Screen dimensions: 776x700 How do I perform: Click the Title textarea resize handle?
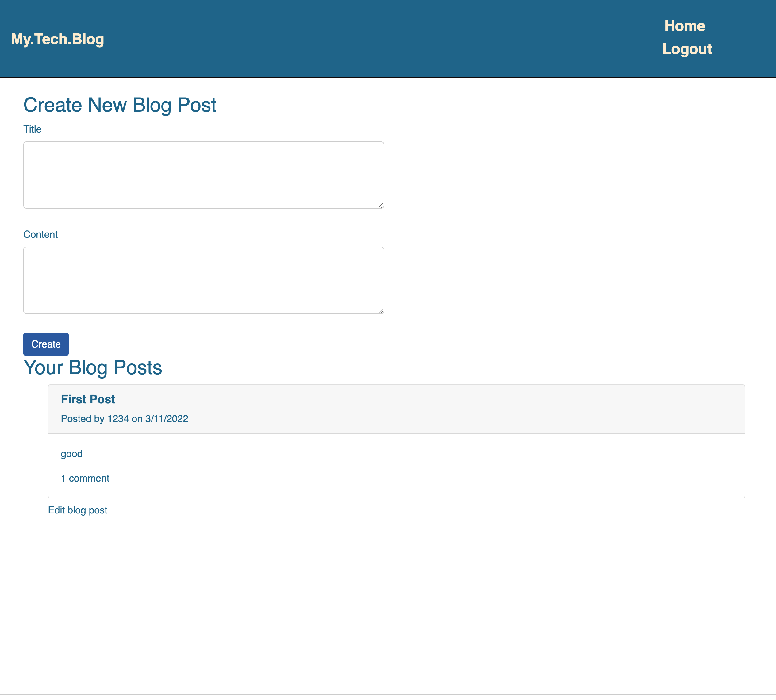point(380,205)
